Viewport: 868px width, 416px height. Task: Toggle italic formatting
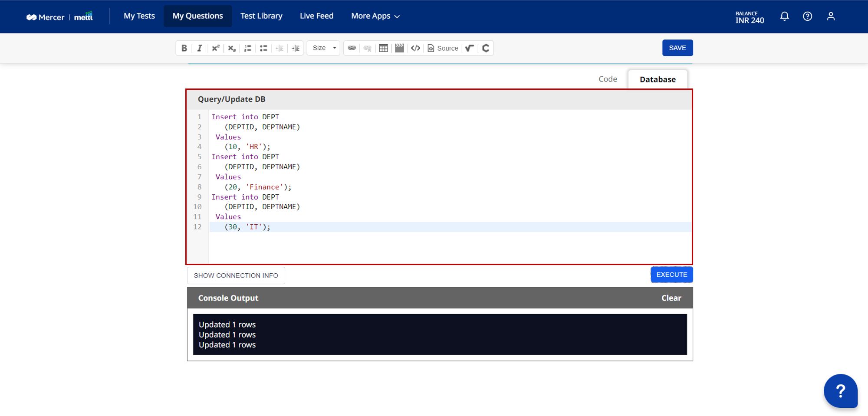pos(200,48)
